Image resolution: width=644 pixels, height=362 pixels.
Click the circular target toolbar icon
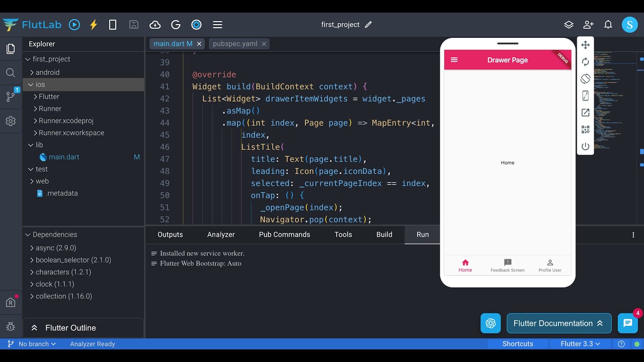click(196, 25)
